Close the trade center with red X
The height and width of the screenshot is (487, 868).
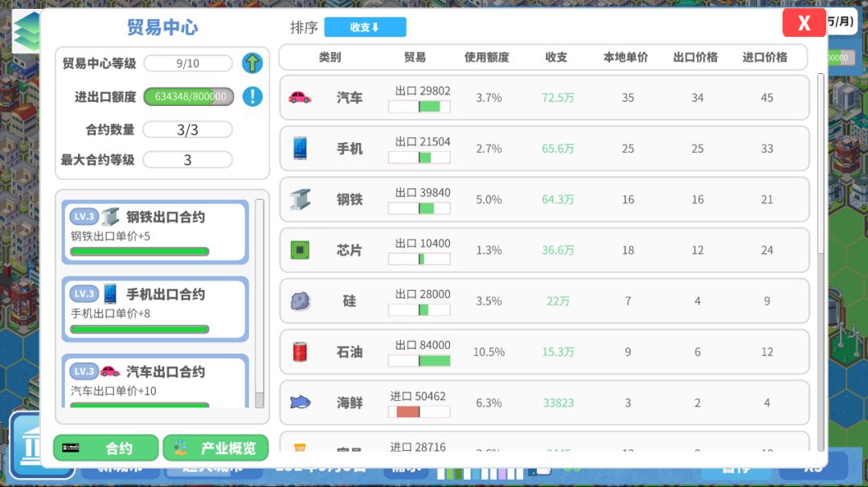coord(804,23)
